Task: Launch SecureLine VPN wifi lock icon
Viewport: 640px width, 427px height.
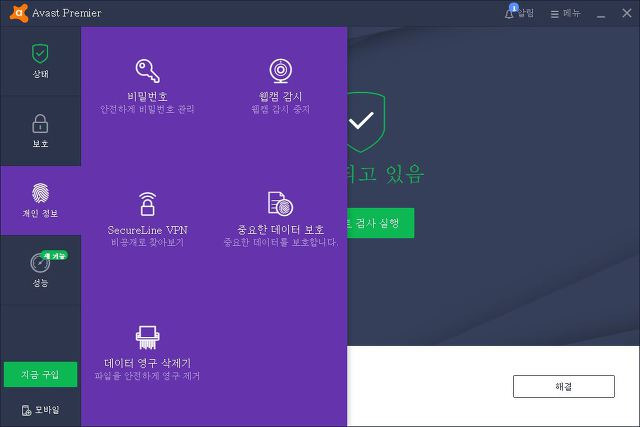Action: [x=147, y=204]
